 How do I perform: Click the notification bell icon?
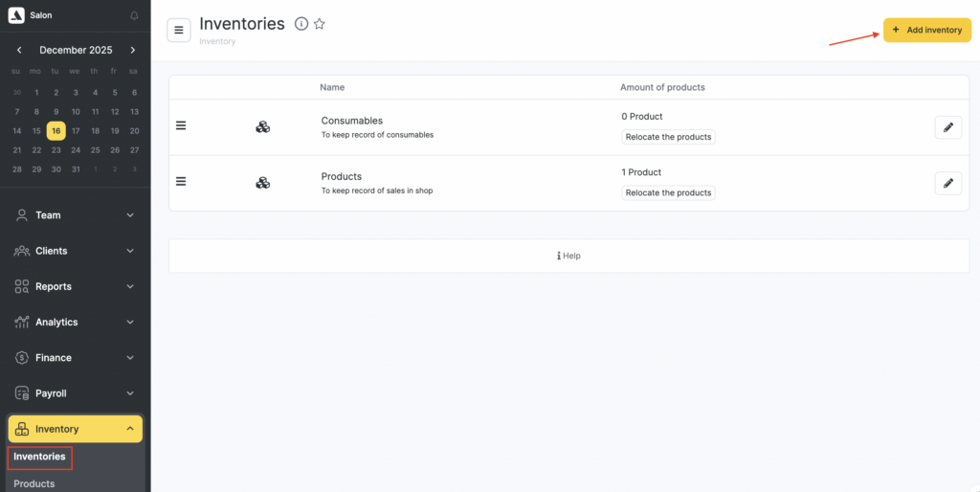coord(133,15)
